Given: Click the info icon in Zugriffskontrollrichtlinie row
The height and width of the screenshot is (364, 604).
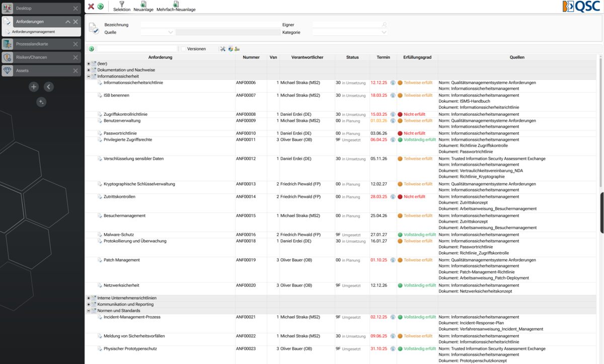Looking at the screenshot, I should coord(393,114).
